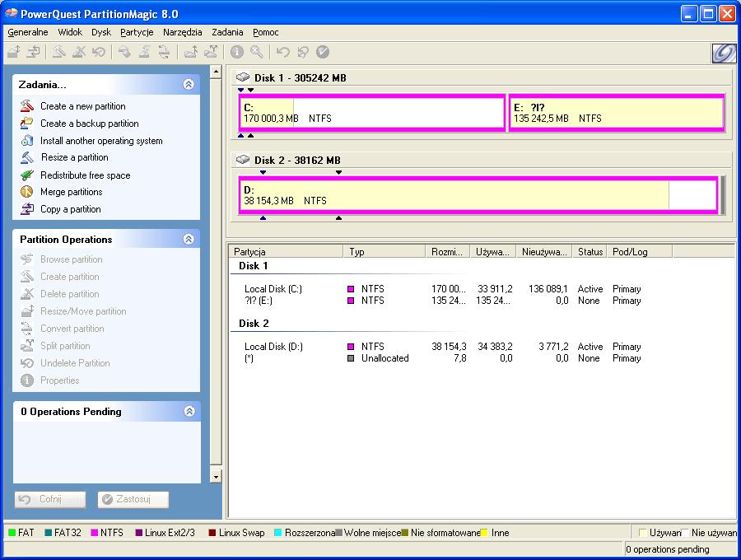Screen dimensions: 741x560
Task: Click the Undelete partition toolbar icon
Action: tap(98, 52)
